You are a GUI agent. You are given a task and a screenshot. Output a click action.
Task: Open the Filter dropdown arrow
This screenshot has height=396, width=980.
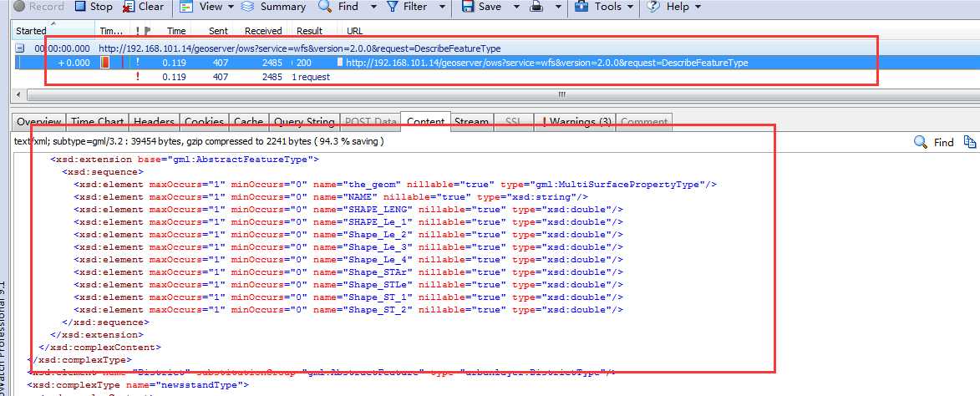(443, 7)
